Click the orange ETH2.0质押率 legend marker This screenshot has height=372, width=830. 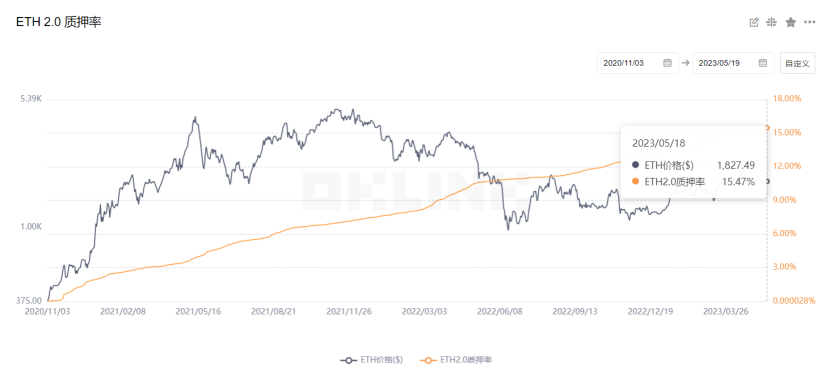click(x=427, y=360)
